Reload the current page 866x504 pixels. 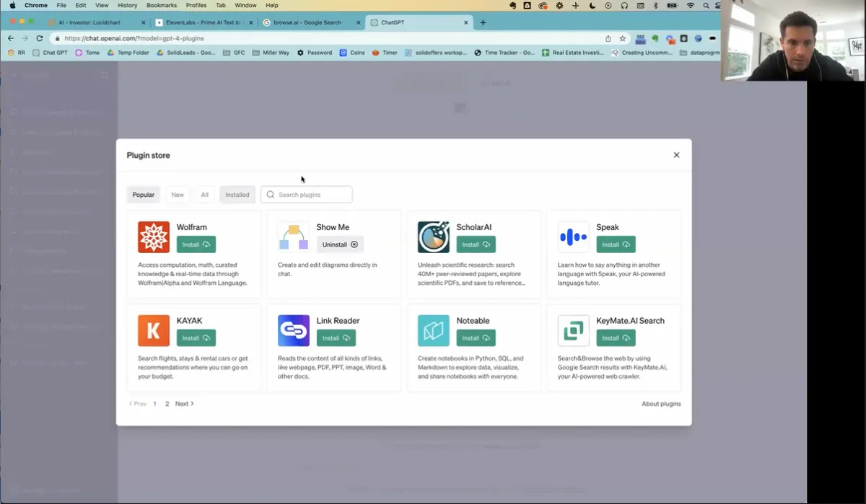(x=39, y=38)
